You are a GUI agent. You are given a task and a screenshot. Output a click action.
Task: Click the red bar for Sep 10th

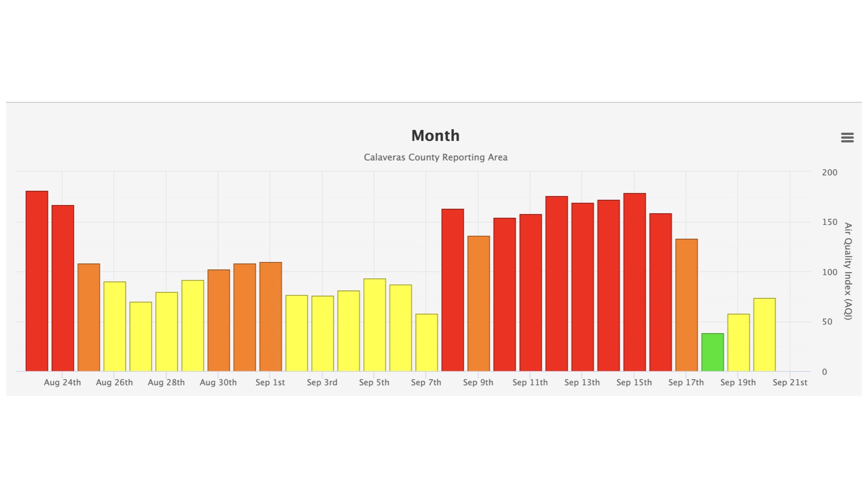505,295
